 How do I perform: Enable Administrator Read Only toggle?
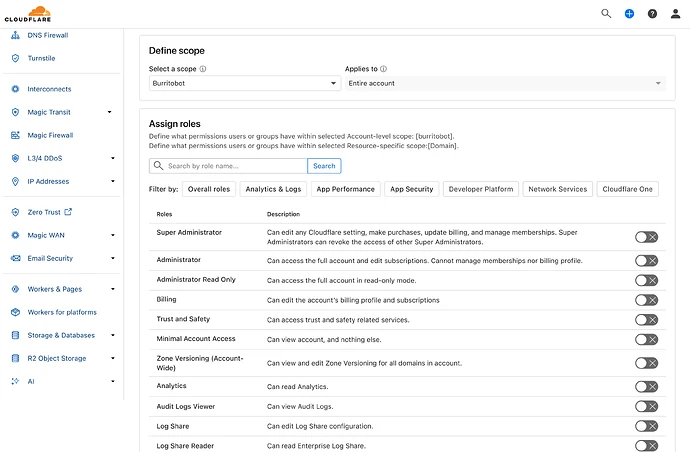[x=646, y=280]
